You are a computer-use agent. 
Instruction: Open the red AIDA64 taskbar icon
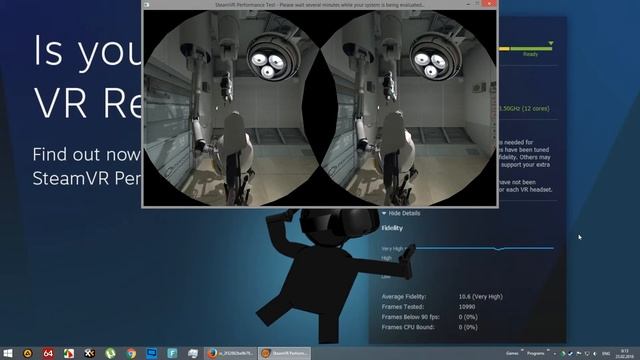[48, 353]
